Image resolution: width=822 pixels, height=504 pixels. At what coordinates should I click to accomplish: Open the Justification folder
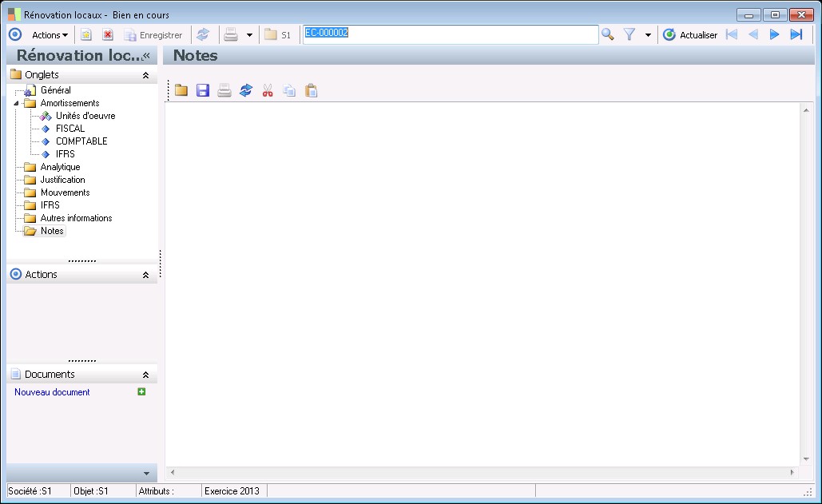click(x=62, y=180)
